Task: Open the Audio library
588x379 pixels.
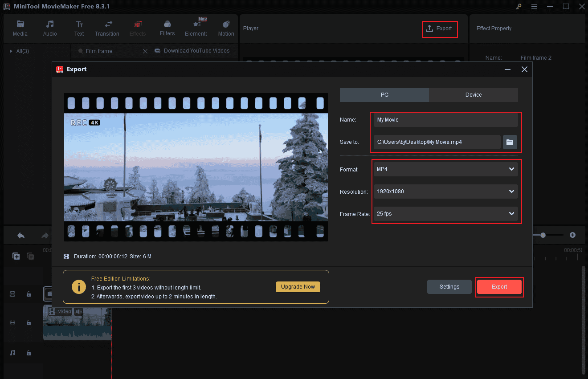Action: (49, 28)
